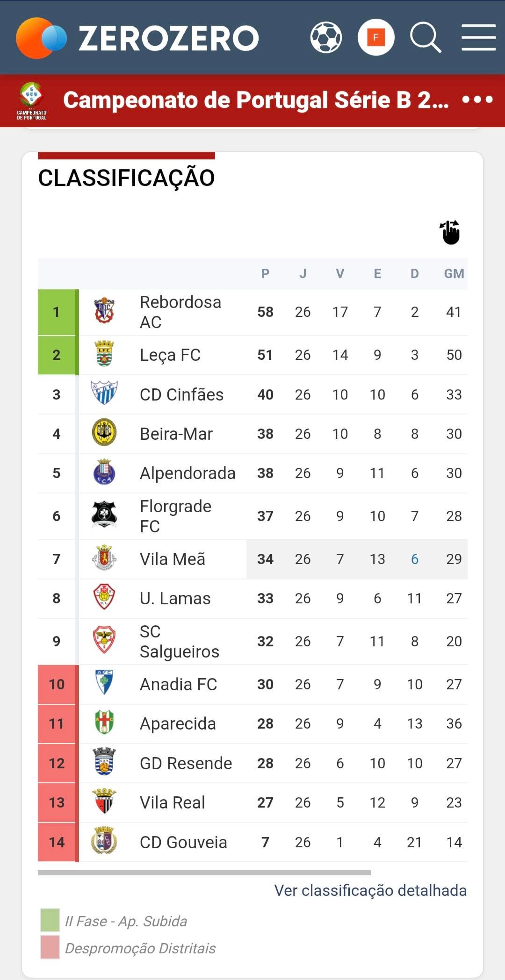Tap the orange F profile icon
The height and width of the screenshot is (980, 505).
(x=376, y=37)
